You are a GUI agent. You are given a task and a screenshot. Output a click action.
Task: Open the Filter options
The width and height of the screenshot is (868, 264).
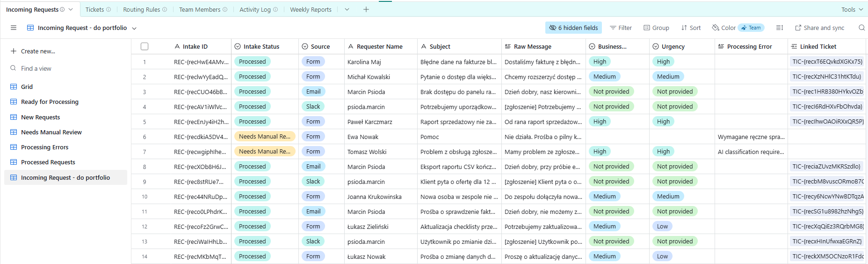coord(621,28)
